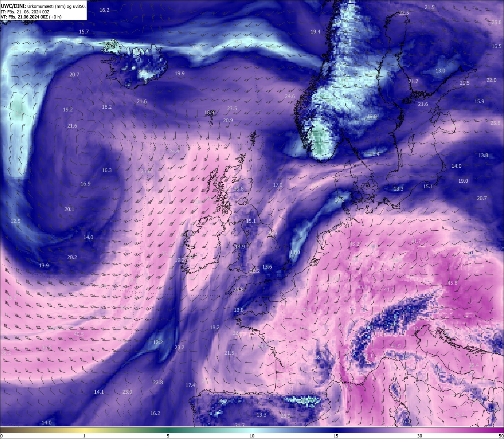Screen dimensions: 504x439
Task: Click the 16.5 value label
Action: [x=497, y=46]
